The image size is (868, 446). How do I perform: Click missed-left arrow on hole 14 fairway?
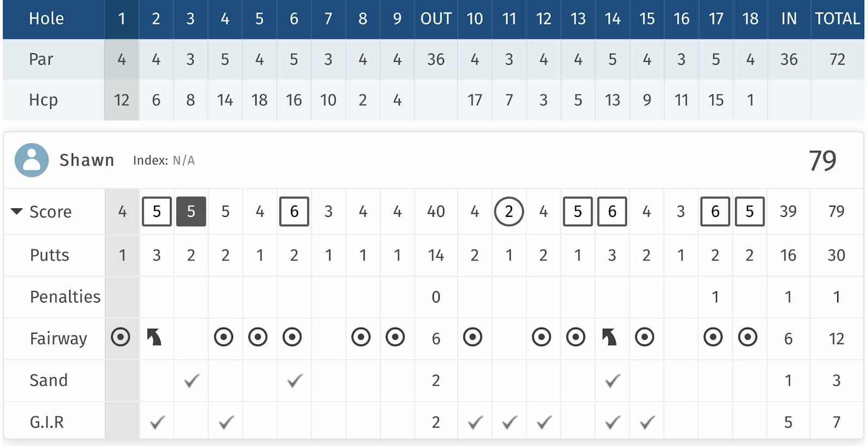pos(610,337)
